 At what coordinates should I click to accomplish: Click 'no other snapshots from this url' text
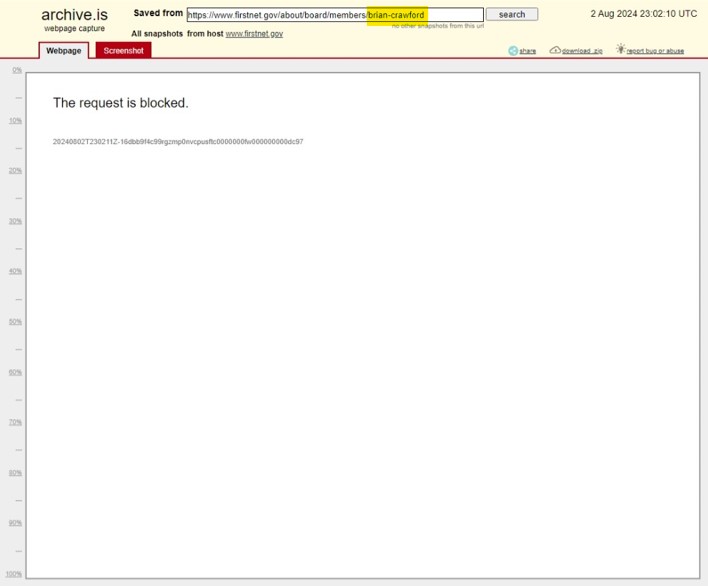point(438,26)
